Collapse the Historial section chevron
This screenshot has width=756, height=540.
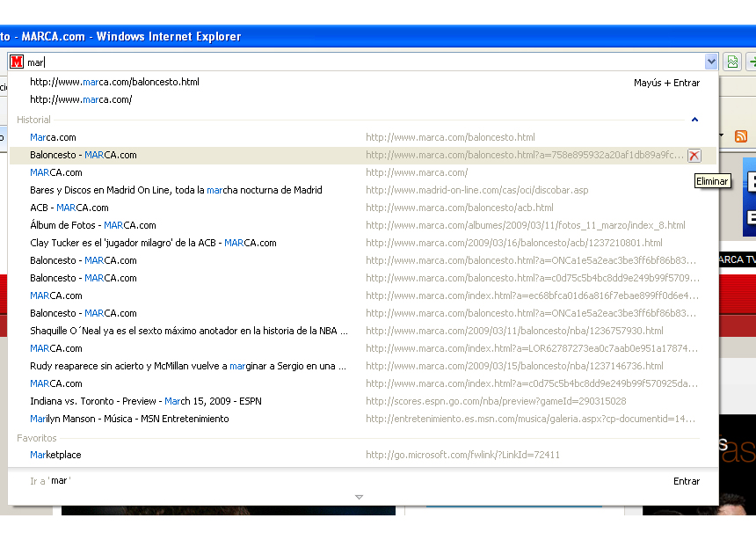click(694, 120)
